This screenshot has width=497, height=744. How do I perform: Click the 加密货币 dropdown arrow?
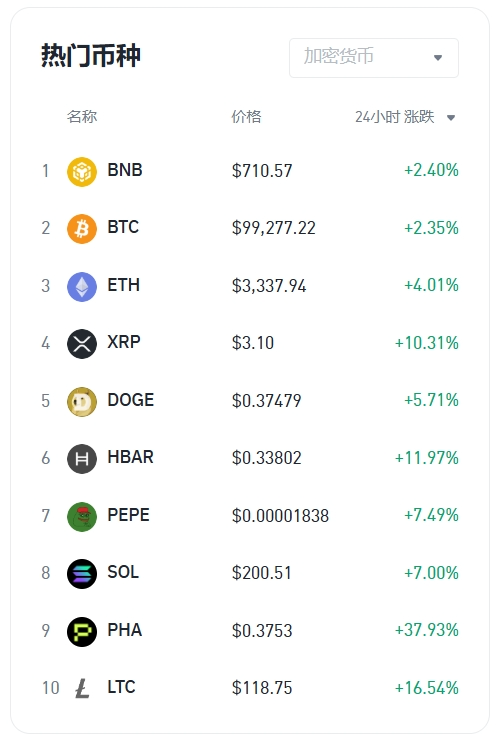(438, 58)
